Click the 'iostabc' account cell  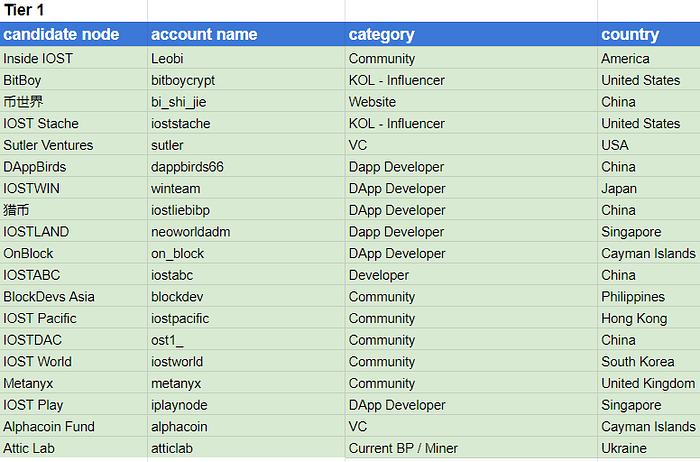click(x=246, y=275)
